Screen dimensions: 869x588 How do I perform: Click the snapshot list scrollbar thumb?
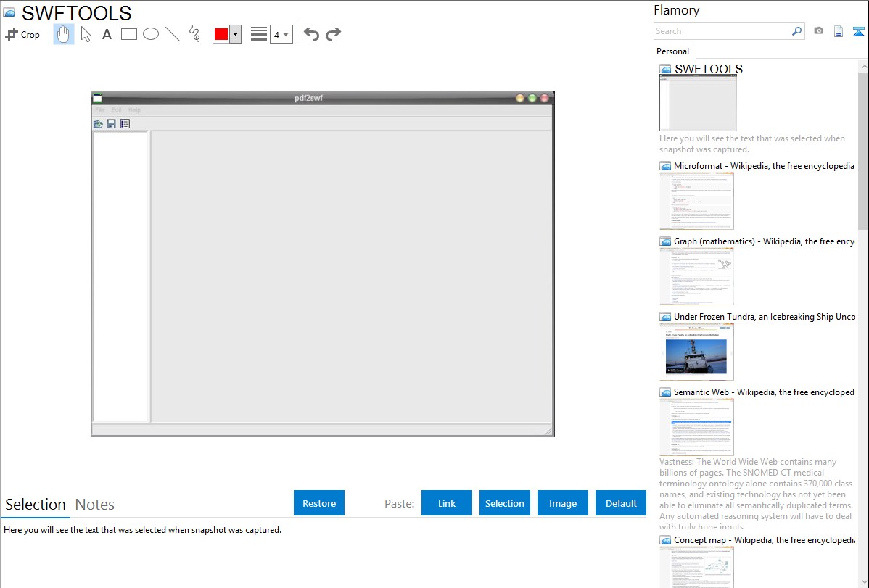pos(863,150)
